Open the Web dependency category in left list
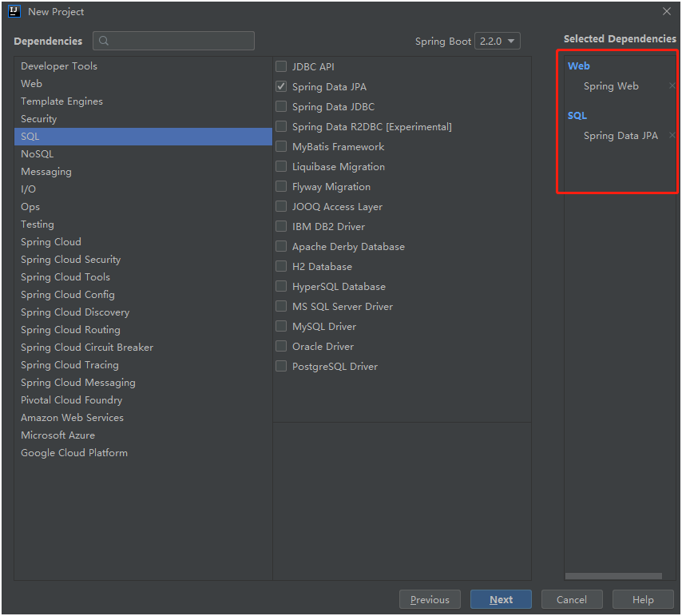 [143, 84]
